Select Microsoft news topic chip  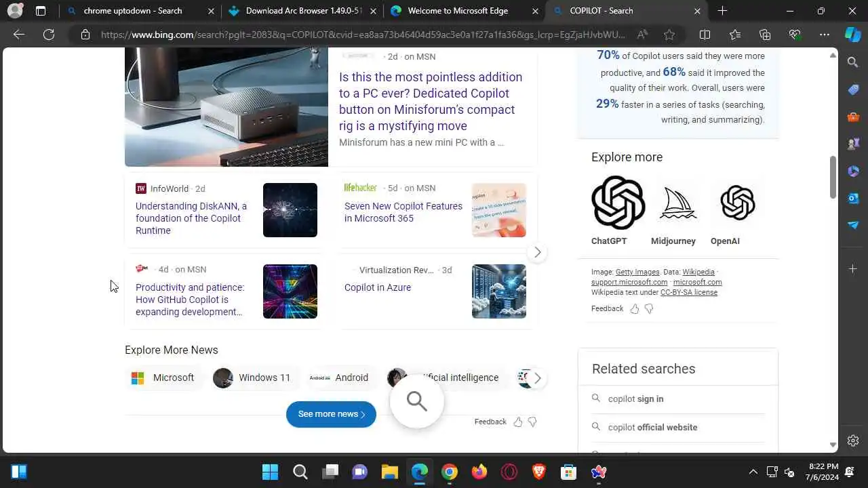tap(163, 378)
